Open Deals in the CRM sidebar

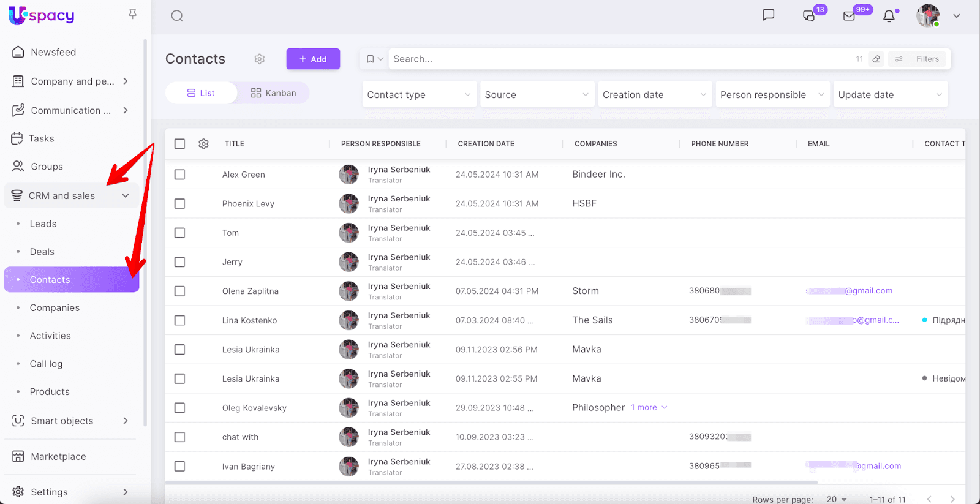tap(42, 252)
